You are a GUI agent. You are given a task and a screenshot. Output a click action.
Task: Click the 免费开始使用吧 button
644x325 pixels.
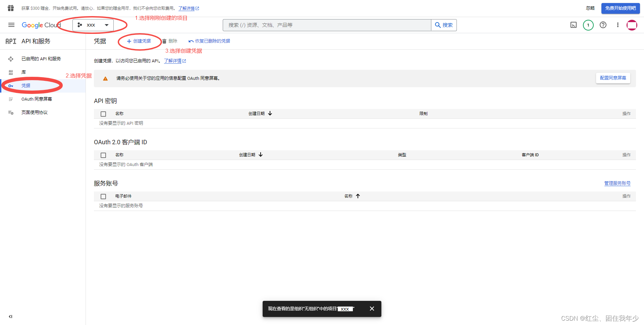(x=621, y=8)
